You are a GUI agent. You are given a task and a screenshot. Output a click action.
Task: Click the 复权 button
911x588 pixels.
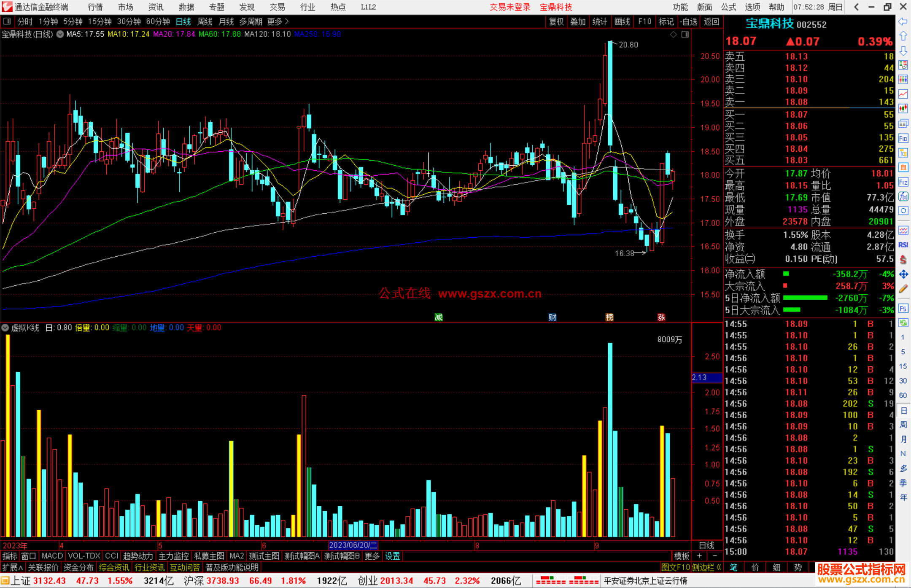[x=556, y=21]
